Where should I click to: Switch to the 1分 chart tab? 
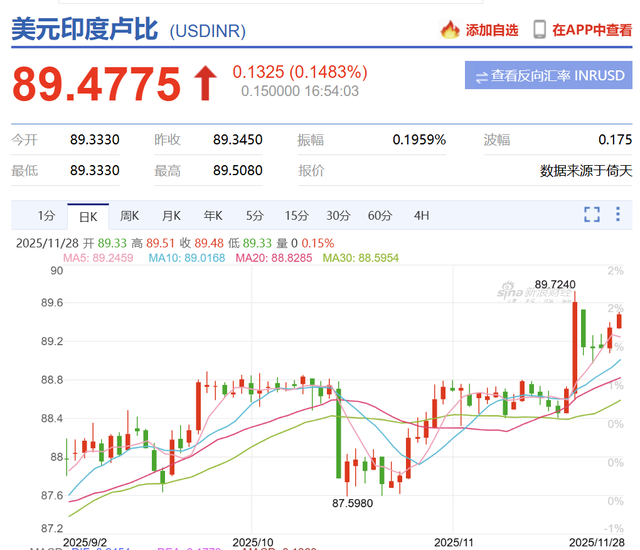[46, 215]
